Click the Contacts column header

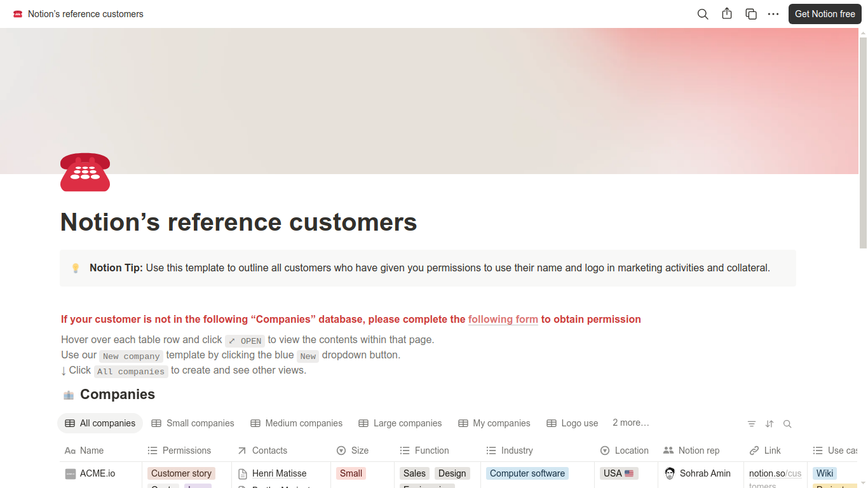pyautogui.click(x=281, y=451)
